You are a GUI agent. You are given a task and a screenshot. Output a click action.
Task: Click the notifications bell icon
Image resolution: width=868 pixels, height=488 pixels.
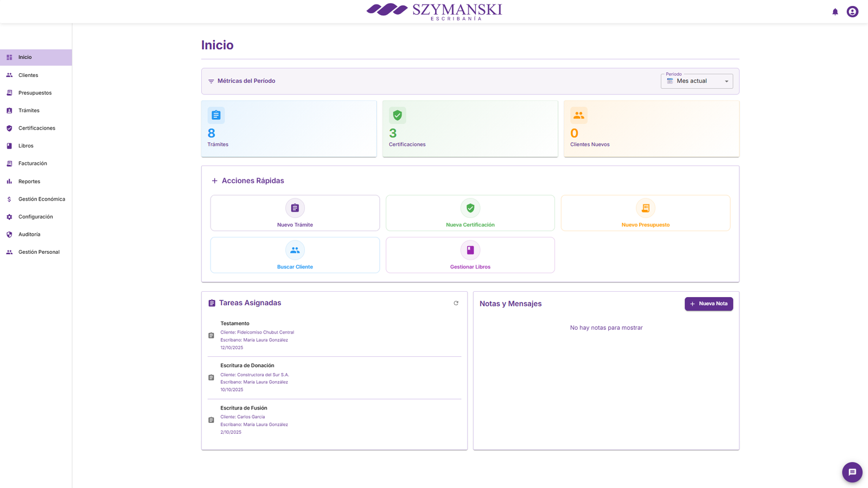point(835,12)
